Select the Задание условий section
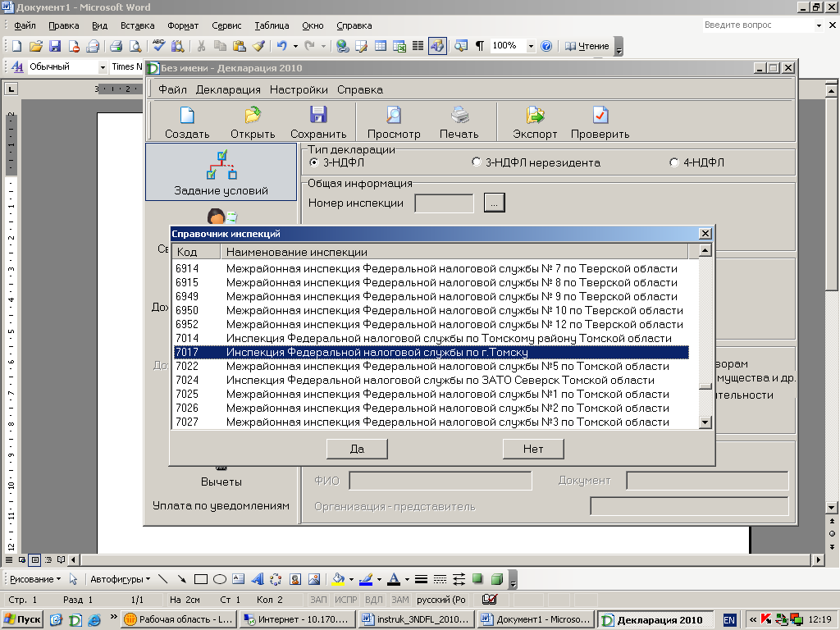The width and height of the screenshot is (840, 630). tap(221, 172)
